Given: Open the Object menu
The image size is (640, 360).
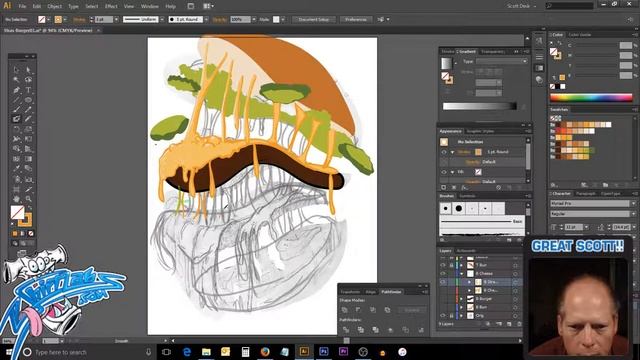Looking at the screenshot, I should pyautogui.click(x=54, y=6).
